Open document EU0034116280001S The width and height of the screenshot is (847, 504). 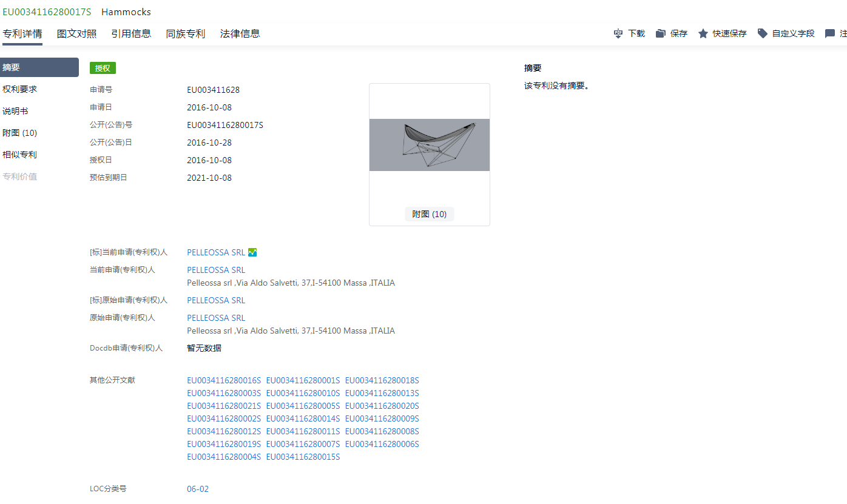[x=303, y=380]
